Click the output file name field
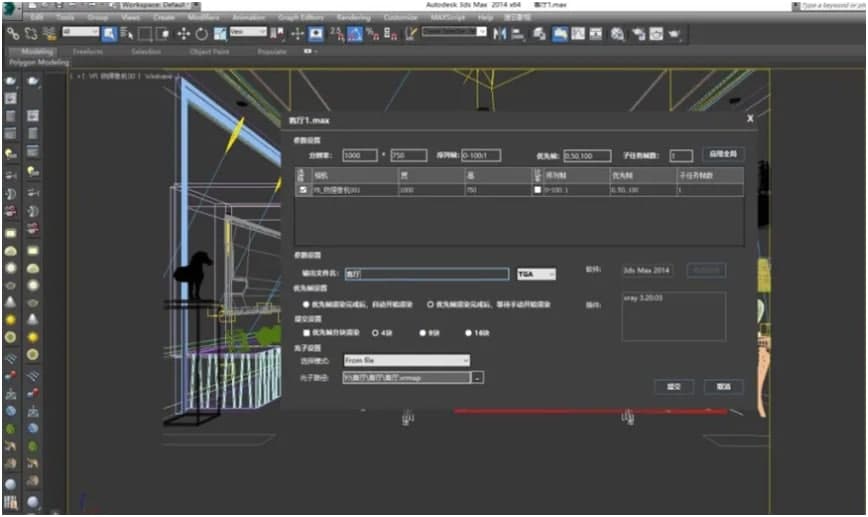The height and width of the screenshot is (517, 868). 426,273
